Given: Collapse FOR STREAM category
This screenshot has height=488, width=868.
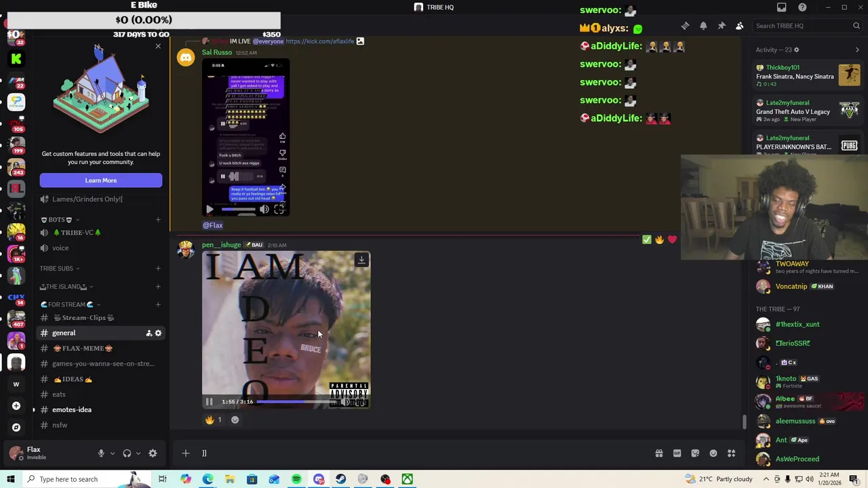Looking at the screenshot, I should tap(71, 304).
